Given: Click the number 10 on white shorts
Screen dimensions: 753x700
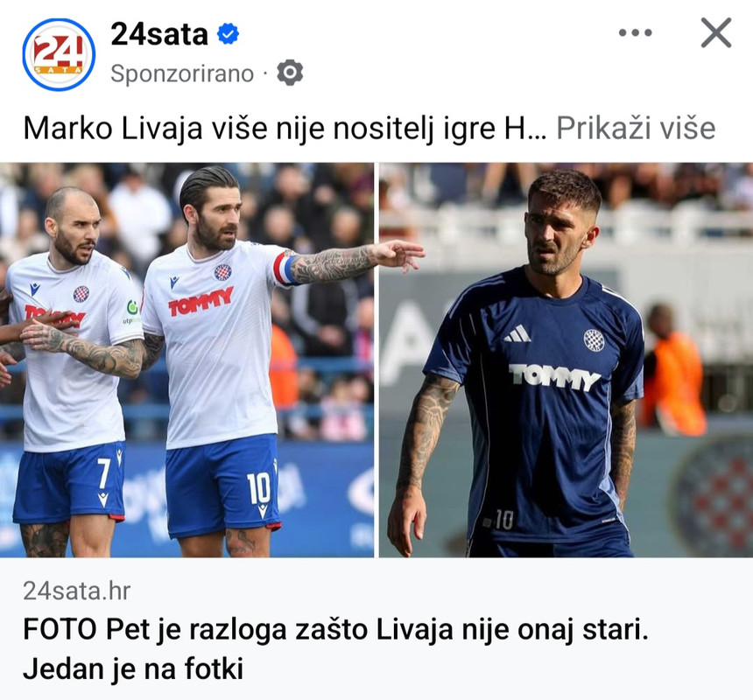Looking at the screenshot, I should point(259,489).
